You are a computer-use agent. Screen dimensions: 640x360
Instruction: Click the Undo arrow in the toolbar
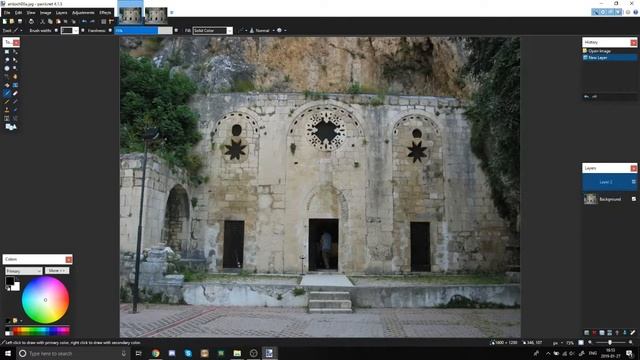[x=84, y=21]
